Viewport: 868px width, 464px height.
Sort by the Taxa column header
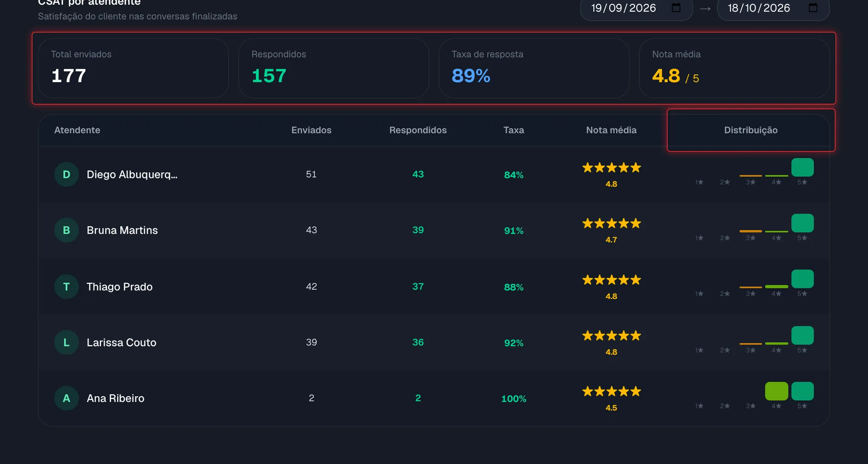coord(514,130)
